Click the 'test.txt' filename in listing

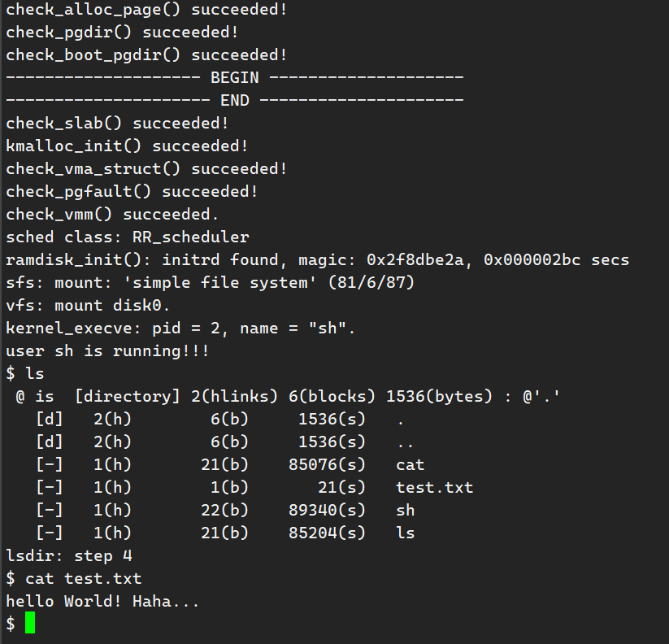pos(434,487)
